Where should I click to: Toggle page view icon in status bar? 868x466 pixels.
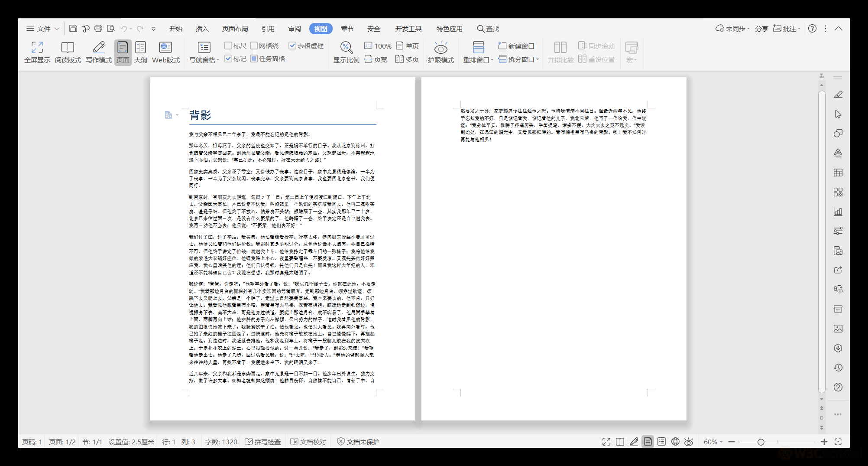[648, 442]
